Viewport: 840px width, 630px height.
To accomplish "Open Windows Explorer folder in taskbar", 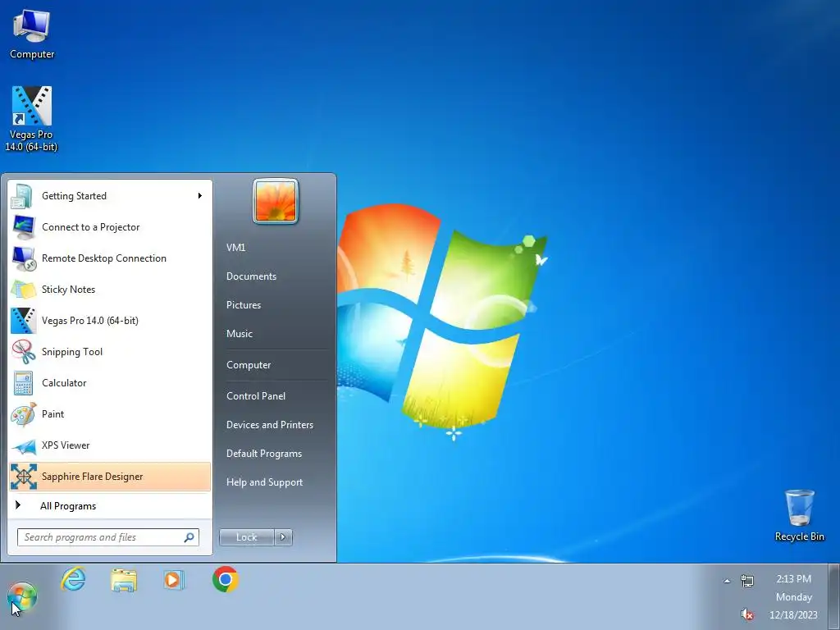I will (x=124, y=580).
